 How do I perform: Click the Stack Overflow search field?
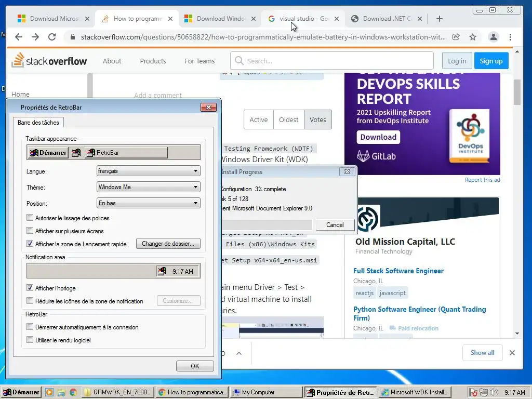click(332, 61)
